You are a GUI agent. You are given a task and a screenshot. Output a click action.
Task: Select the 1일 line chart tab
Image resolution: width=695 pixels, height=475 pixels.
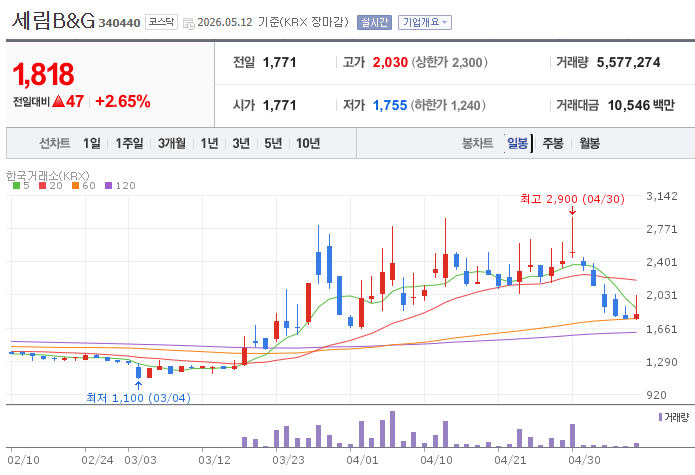pyautogui.click(x=92, y=143)
